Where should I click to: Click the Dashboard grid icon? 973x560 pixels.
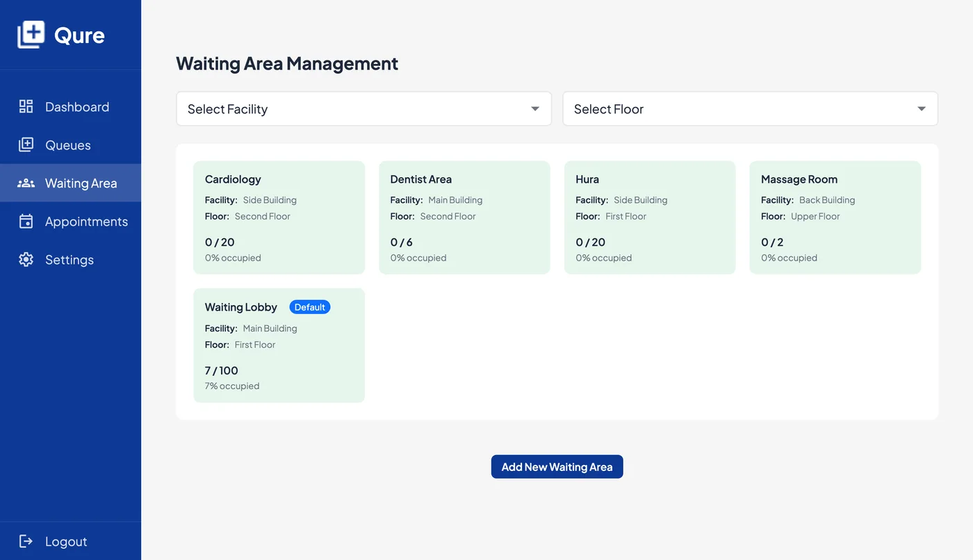(x=26, y=106)
